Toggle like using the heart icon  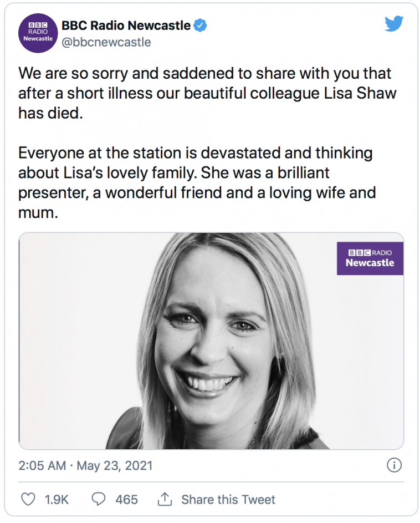point(28,499)
